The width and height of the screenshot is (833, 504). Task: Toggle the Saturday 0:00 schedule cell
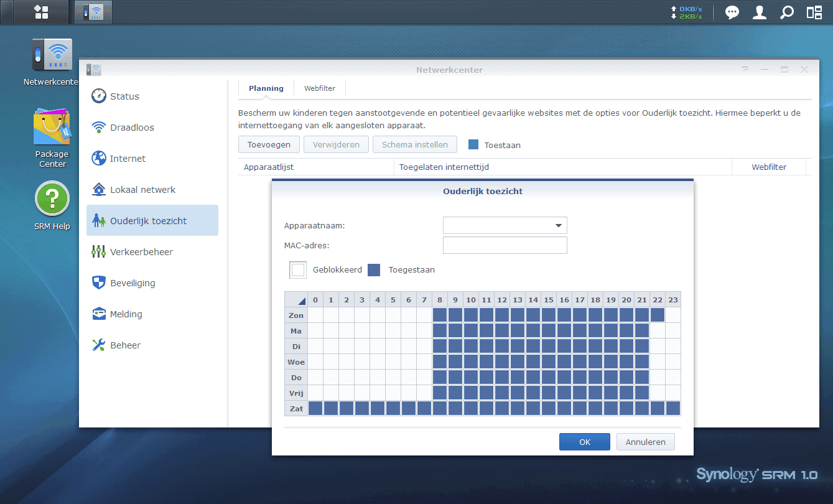click(x=315, y=409)
